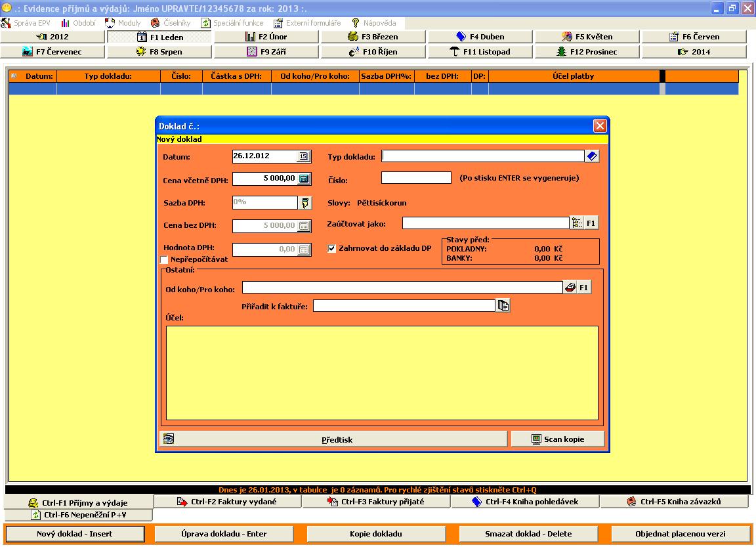This screenshot has width=756, height=547.
Task: Switch to Ctrl-F4 Kniha pohledávek tab
Action: click(x=526, y=502)
